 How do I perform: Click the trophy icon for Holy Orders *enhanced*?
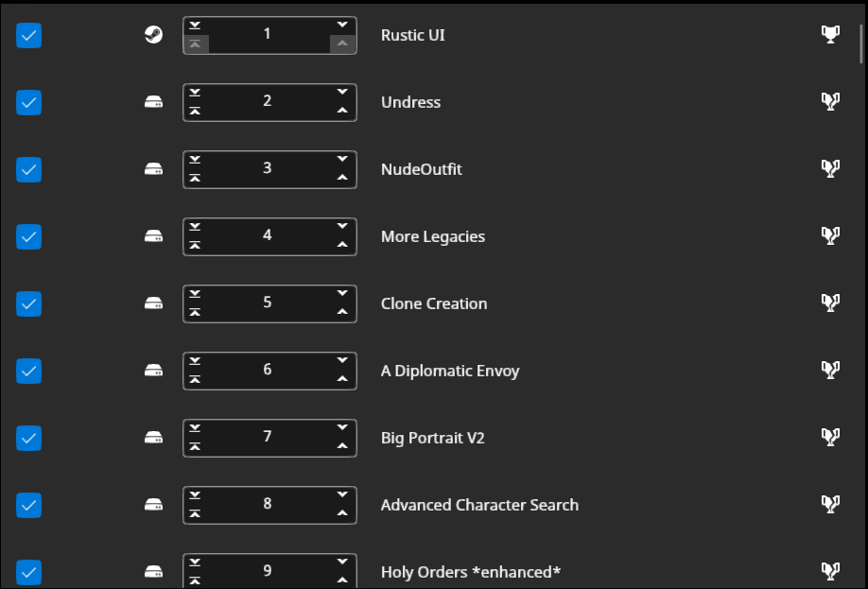[x=830, y=571]
